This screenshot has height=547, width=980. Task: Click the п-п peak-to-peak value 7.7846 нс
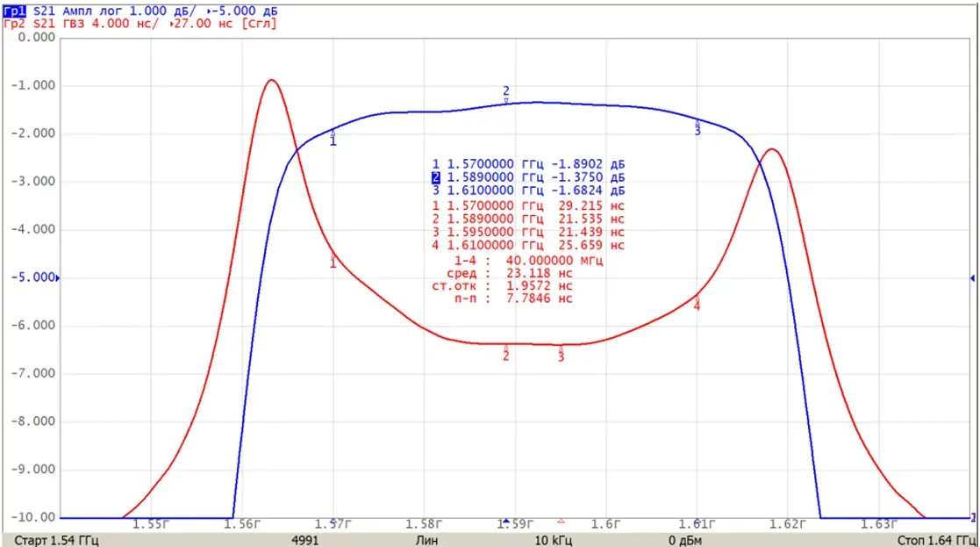[540, 299]
